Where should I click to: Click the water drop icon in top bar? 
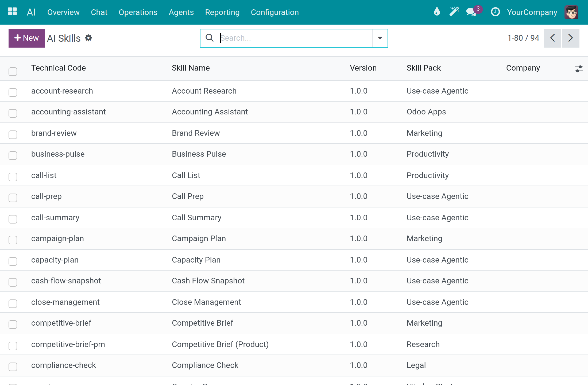(437, 12)
